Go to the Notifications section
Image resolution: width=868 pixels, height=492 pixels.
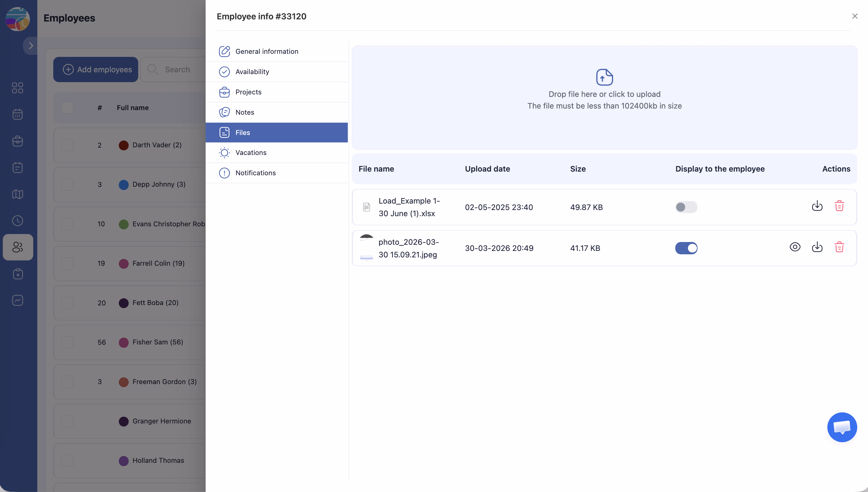[255, 173]
